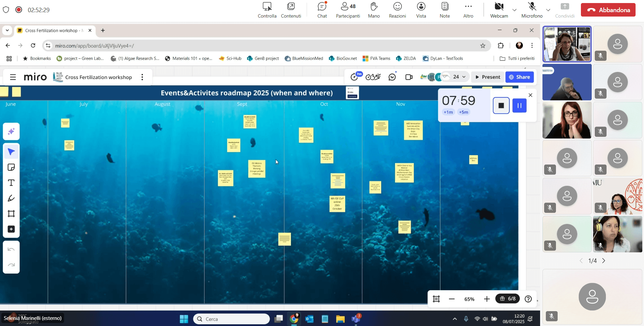This screenshot has width=644, height=326.
Task: Open the Miro main hamburger menu
Action: (13, 77)
